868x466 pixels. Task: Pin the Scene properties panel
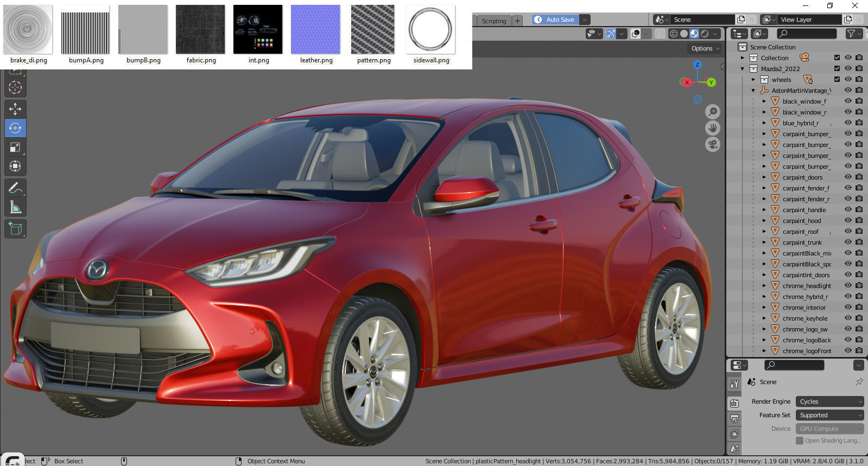pyautogui.click(x=859, y=382)
